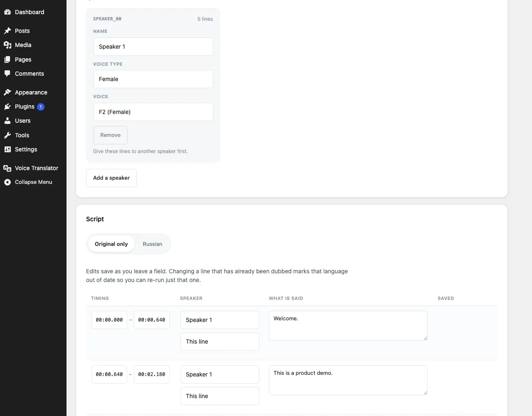Open the Voice Type dropdown showing Female
The height and width of the screenshot is (416, 532).
(x=153, y=79)
